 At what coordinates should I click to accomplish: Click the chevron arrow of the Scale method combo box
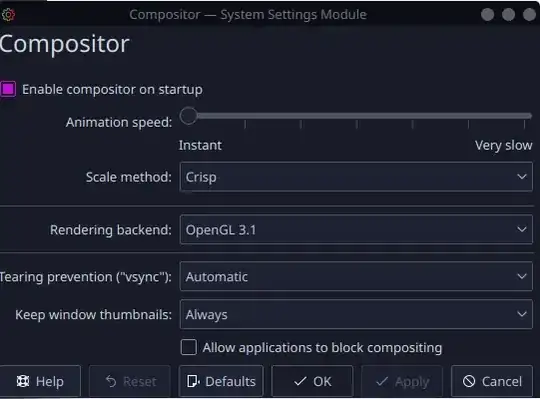[x=522, y=177]
